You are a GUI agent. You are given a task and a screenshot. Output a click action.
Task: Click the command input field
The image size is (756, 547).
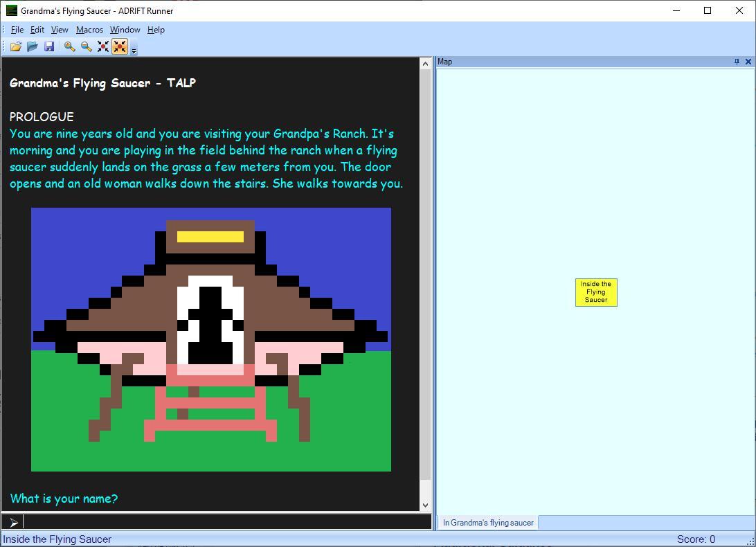click(222, 522)
